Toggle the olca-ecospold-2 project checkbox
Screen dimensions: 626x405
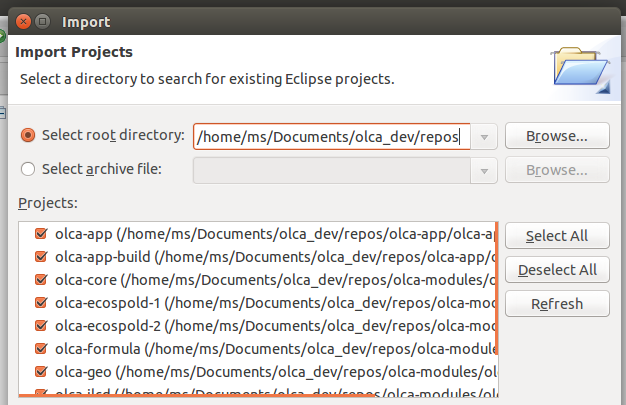coord(41,326)
